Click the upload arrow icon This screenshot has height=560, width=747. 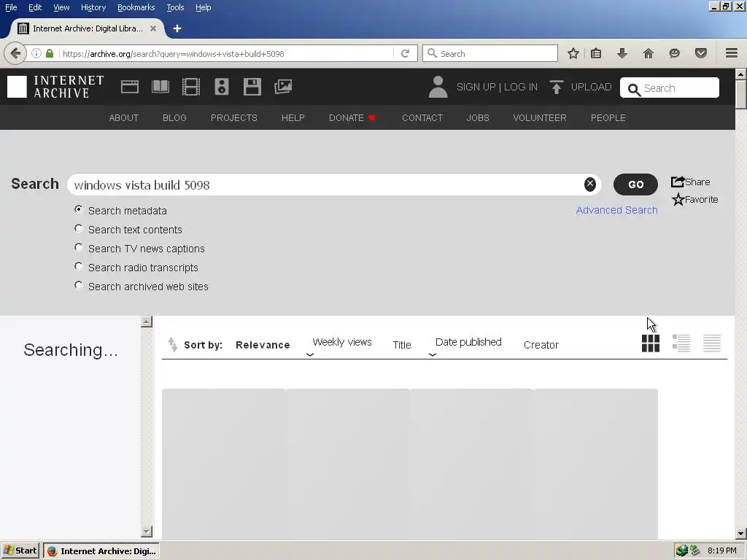[556, 87]
